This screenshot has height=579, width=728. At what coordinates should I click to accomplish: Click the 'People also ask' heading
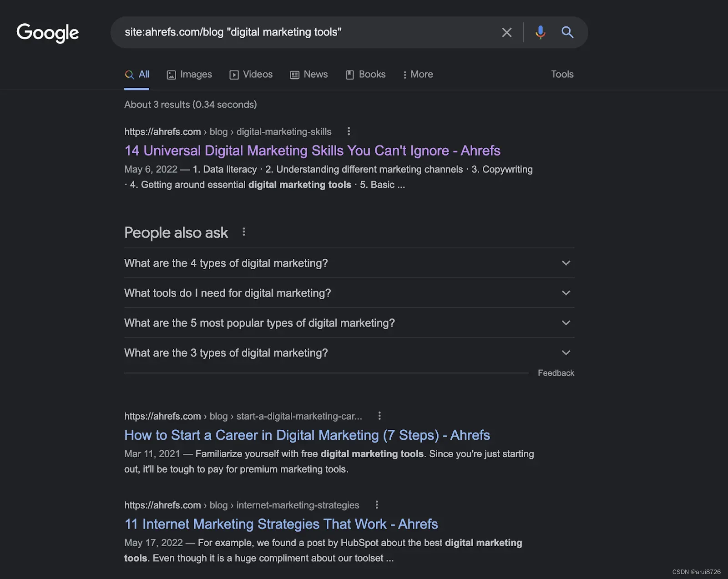176,233
